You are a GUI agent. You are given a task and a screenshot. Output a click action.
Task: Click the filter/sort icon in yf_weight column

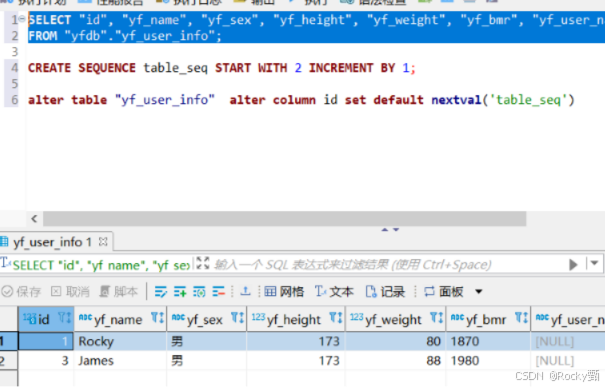click(436, 318)
